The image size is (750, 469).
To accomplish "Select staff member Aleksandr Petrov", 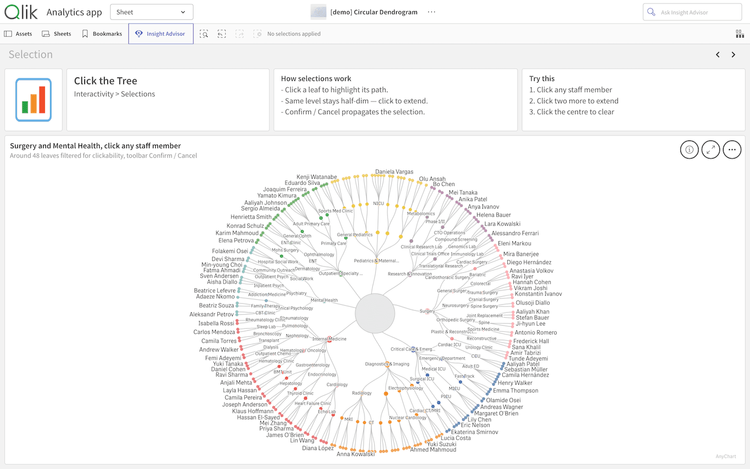I will [x=211, y=314].
